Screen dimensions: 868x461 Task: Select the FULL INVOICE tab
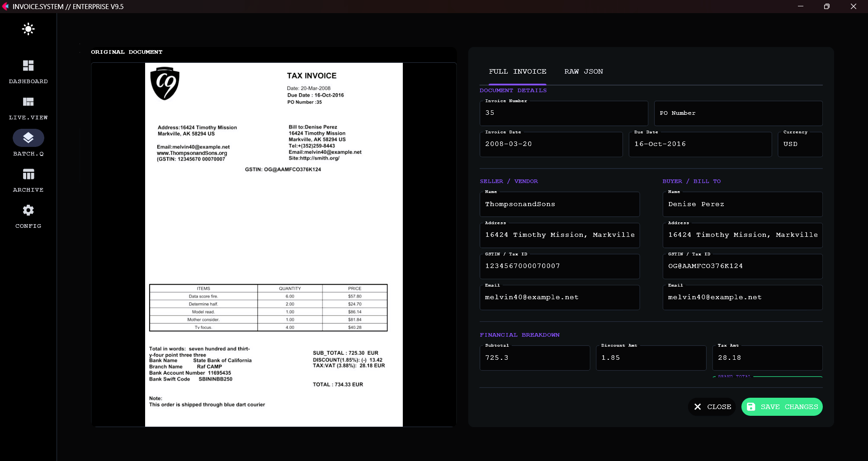click(x=517, y=71)
